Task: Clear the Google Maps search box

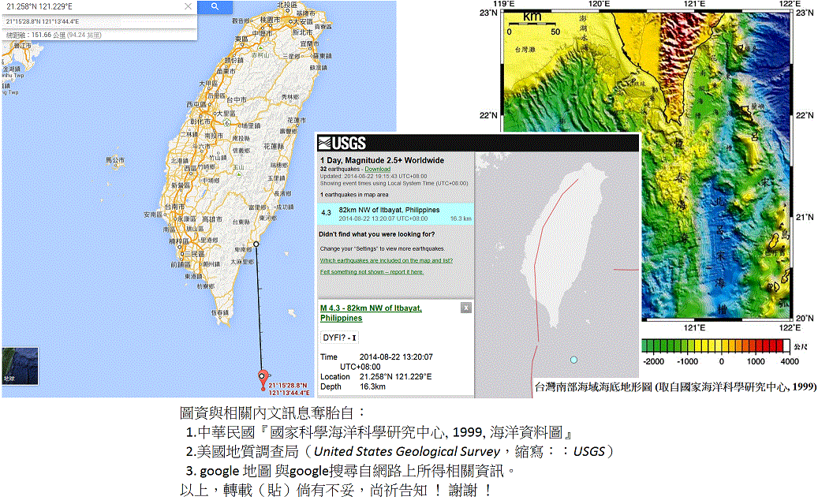Action: point(189,7)
